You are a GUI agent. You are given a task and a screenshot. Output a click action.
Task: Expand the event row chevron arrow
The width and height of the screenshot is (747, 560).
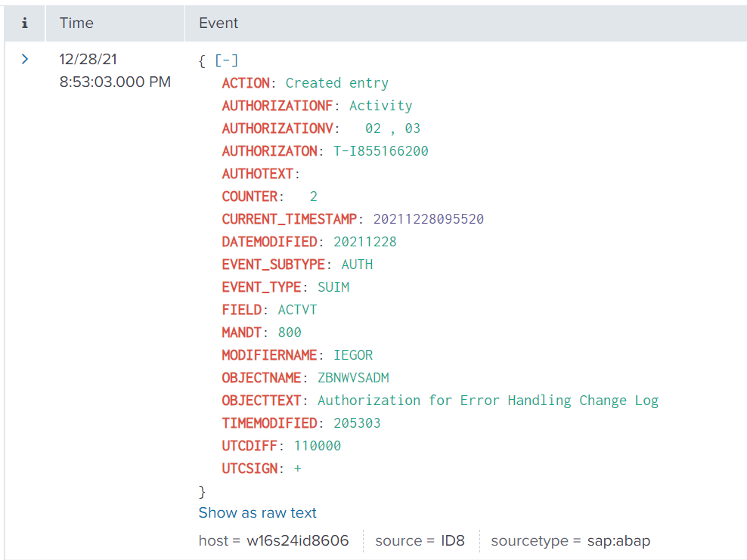pos(24,60)
